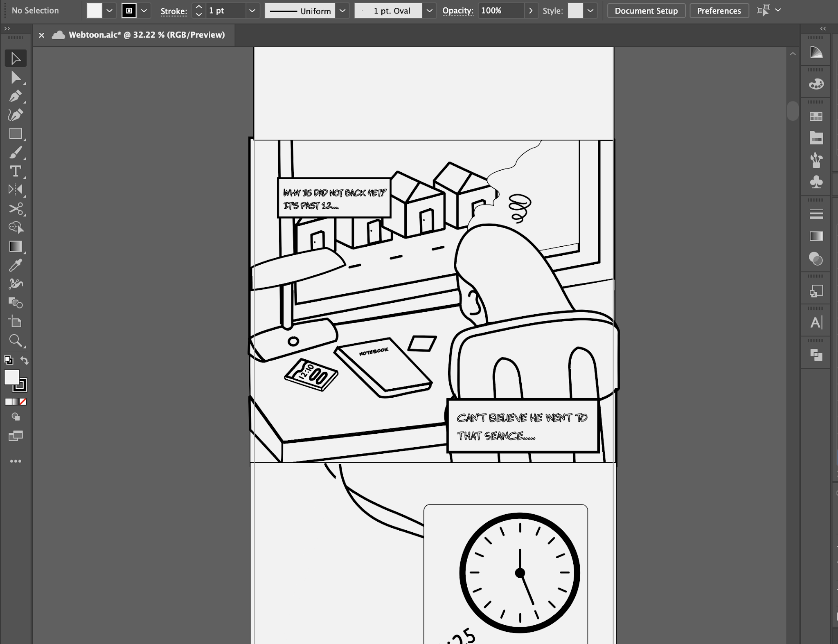
Task: Open fill color dropdown arrow
Action: coord(109,11)
